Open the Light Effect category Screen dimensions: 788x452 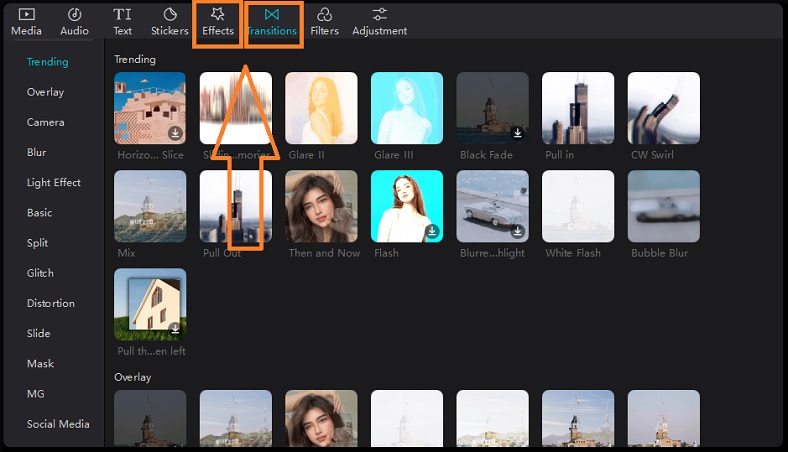(54, 183)
